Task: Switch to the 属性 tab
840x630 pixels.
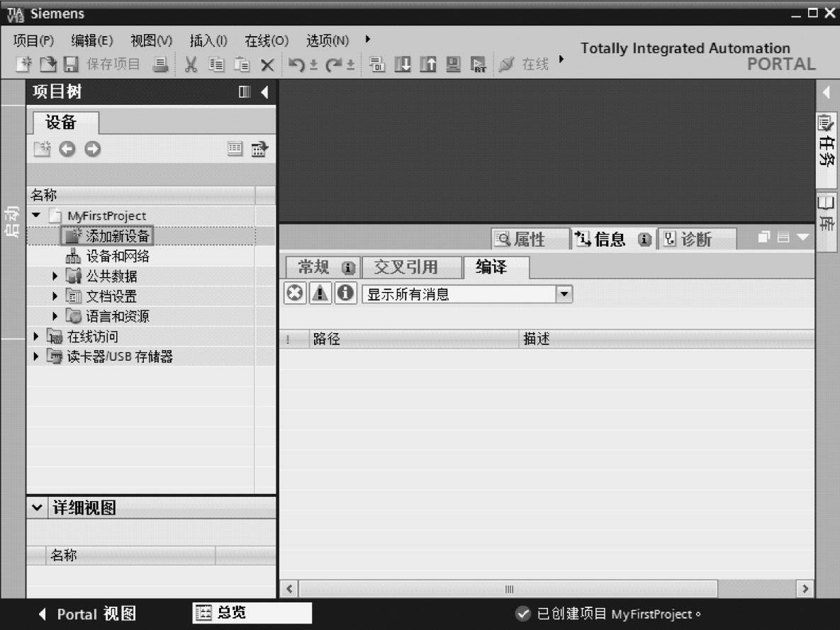Action: [530, 239]
